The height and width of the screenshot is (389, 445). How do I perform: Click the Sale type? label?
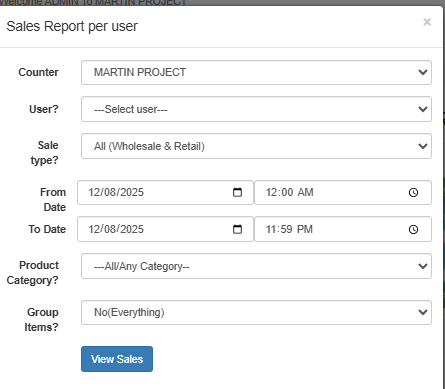(45, 153)
